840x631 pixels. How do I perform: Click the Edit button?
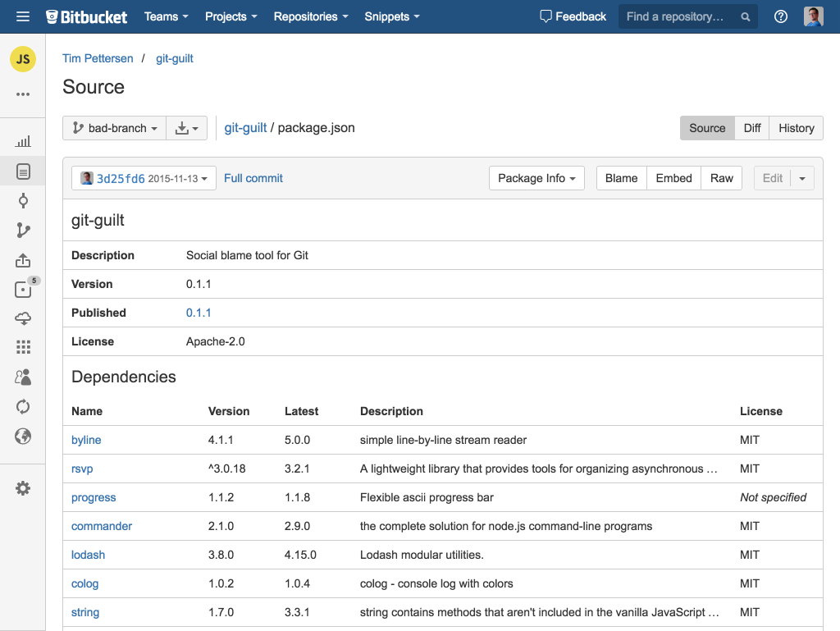773,178
